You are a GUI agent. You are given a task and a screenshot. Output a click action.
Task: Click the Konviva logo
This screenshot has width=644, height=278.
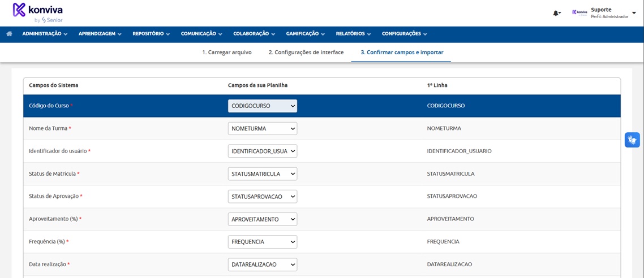coord(38,12)
